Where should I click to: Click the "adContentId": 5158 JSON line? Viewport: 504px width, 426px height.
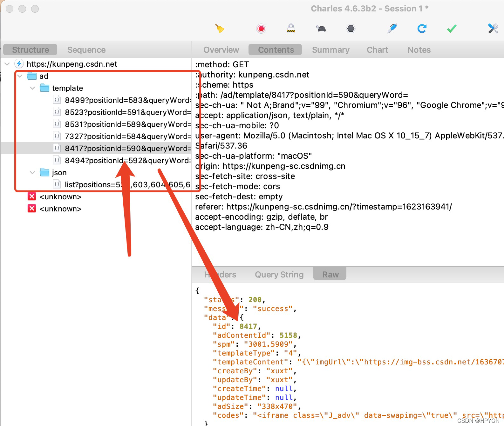(257, 336)
